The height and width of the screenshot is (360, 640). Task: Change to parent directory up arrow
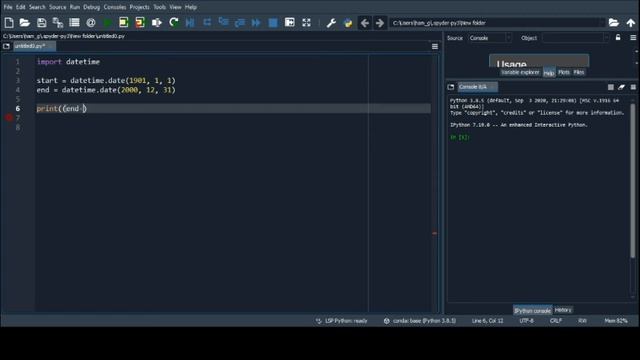[x=631, y=23]
